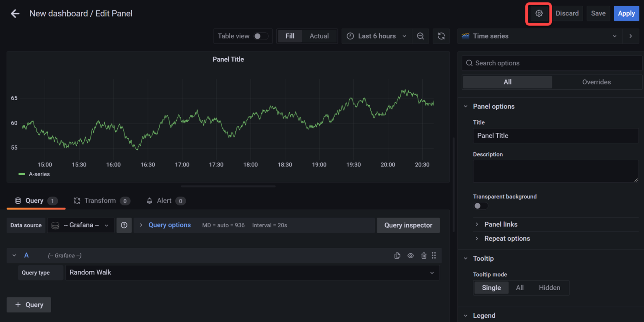Screen dimensions: 644x322
Task: Enable Transparent background
Action: point(480,206)
